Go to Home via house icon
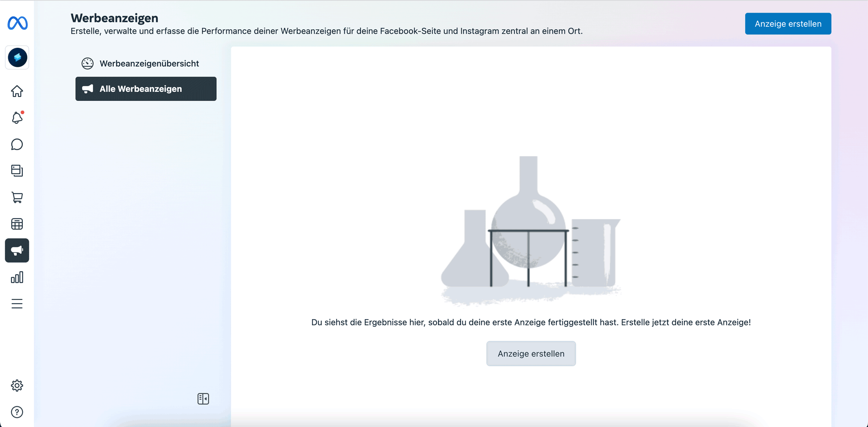 17,91
